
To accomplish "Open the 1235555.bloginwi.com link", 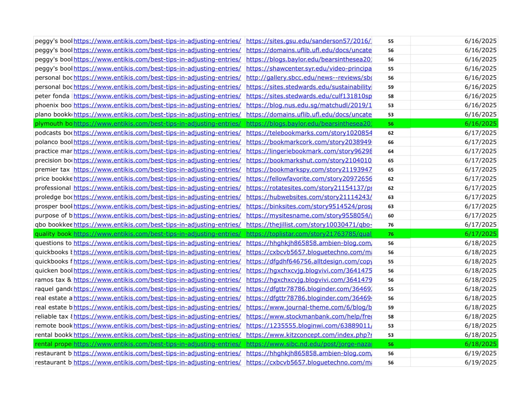I will click(309, 325).
